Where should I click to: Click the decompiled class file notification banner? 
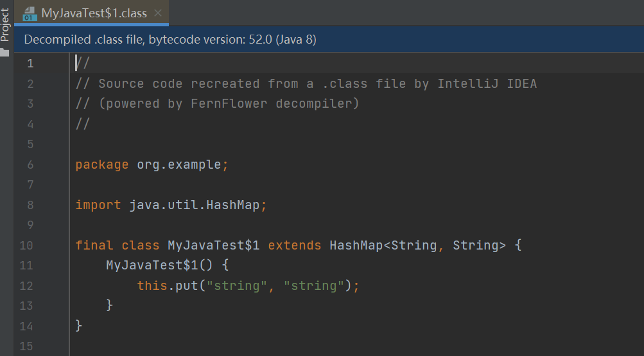(x=329, y=39)
